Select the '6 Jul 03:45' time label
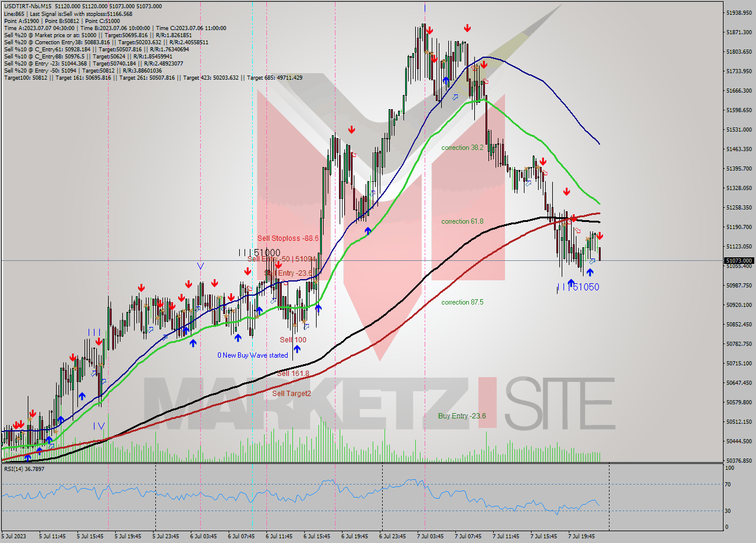The height and width of the screenshot is (543, 756). pos(205,537)
